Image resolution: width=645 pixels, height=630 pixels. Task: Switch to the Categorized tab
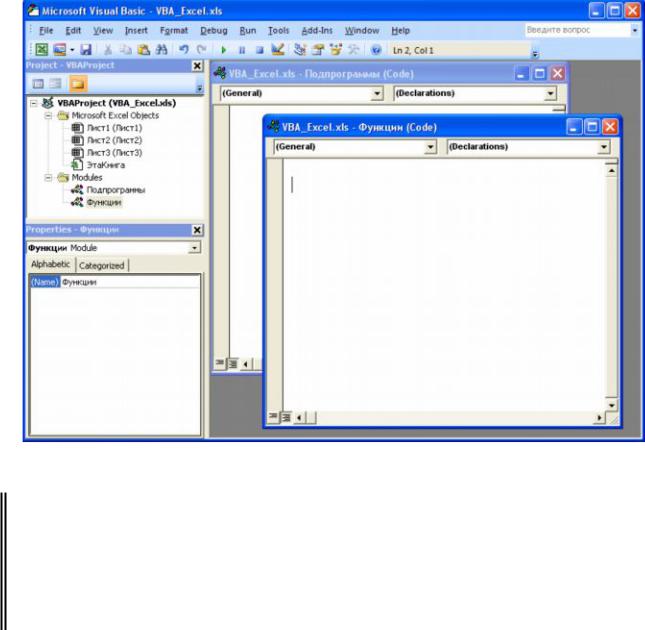[x=102, y=266]
